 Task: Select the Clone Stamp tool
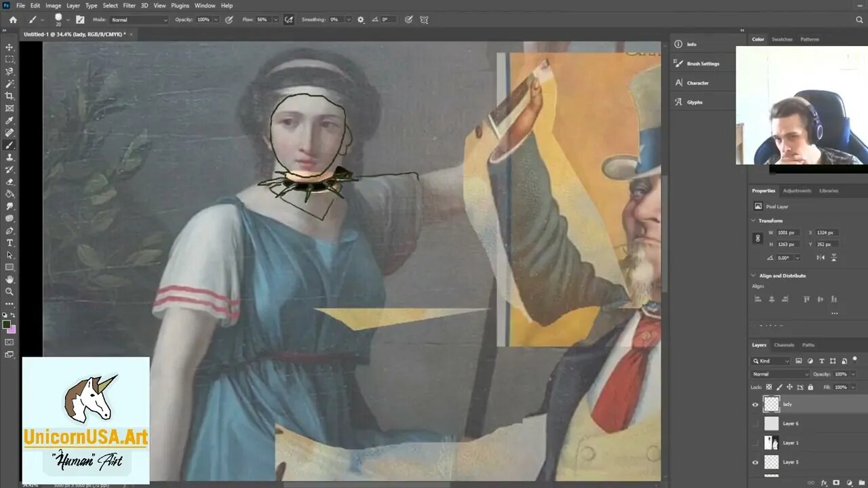click(9, 157)
